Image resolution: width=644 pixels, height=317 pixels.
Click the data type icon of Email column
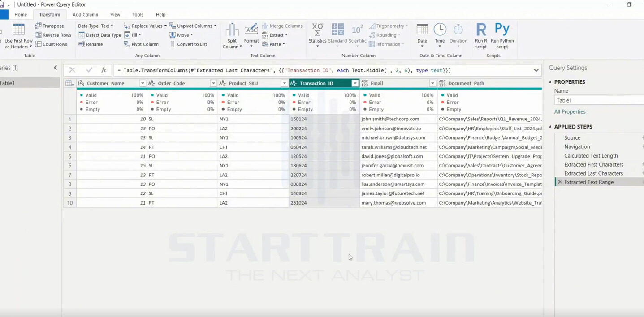(365, 83)
